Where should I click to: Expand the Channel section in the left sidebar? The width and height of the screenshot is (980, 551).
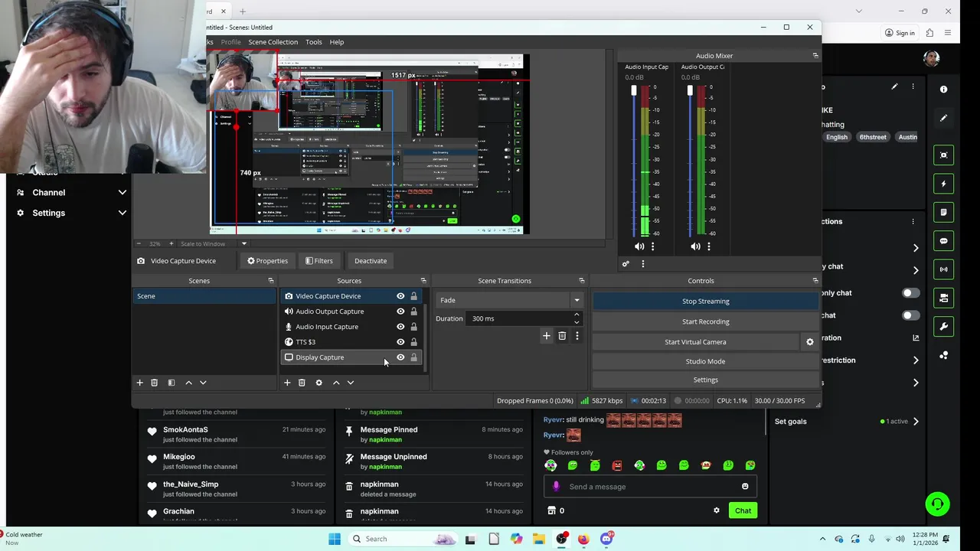pos(122,193)
